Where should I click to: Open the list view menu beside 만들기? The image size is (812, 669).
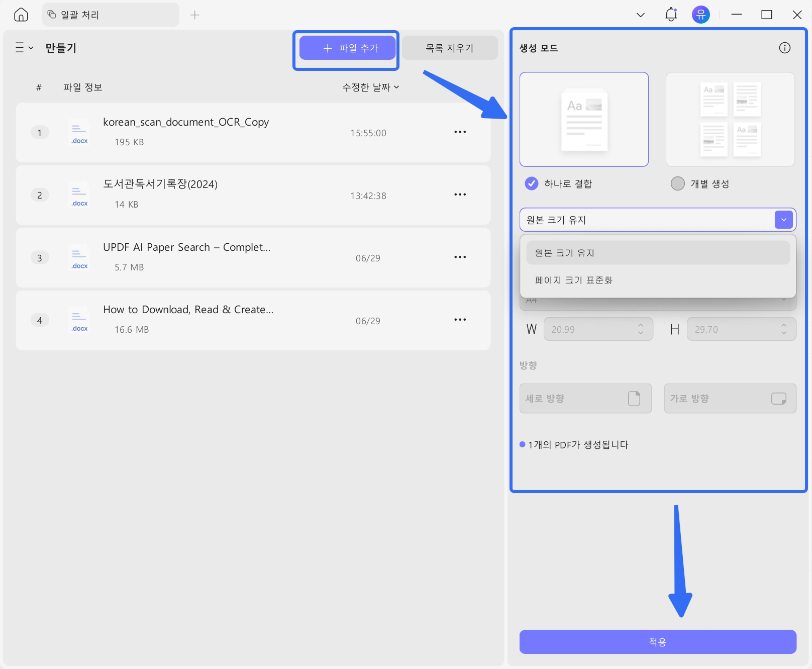coord(24,48)
